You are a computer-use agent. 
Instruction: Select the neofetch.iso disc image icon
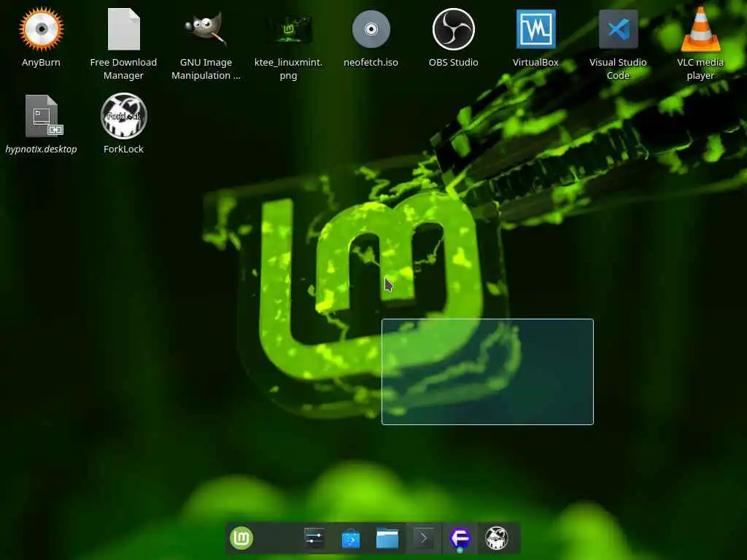(x=371, y=29)
